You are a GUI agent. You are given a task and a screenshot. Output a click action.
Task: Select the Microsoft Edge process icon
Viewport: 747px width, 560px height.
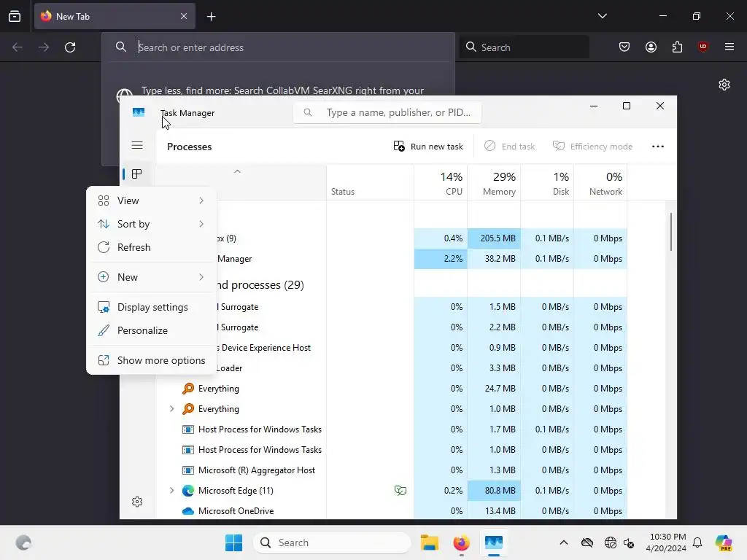coord(188,491)
